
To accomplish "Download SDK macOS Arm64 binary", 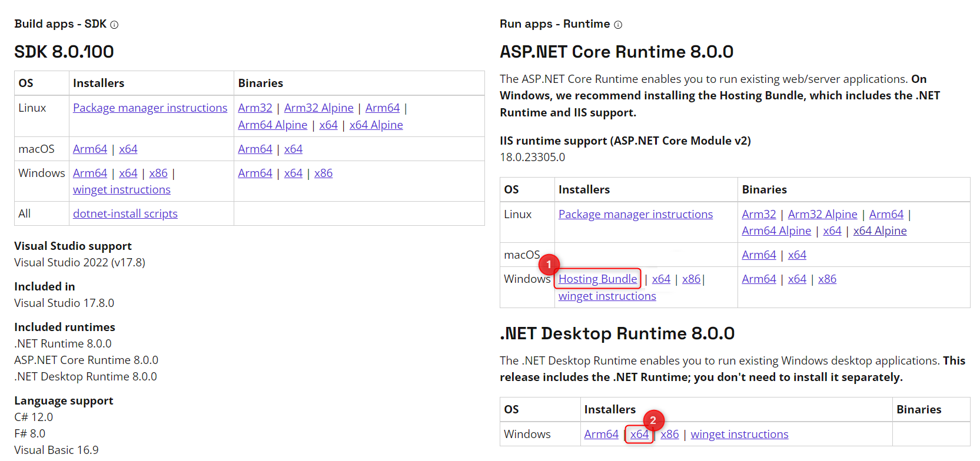I will (255, 149).
